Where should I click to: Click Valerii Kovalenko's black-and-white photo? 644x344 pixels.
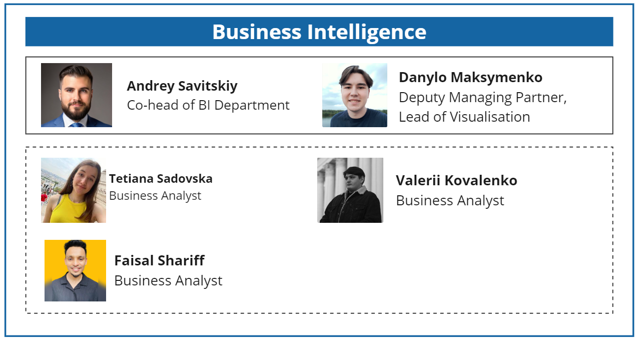(350, 190)
